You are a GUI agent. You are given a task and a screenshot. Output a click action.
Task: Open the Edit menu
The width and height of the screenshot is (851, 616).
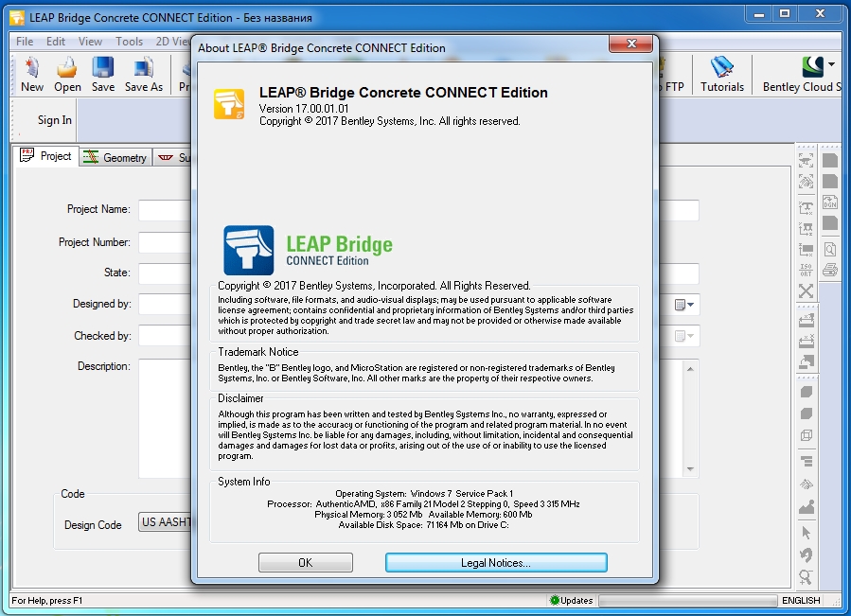pos(55,42)
